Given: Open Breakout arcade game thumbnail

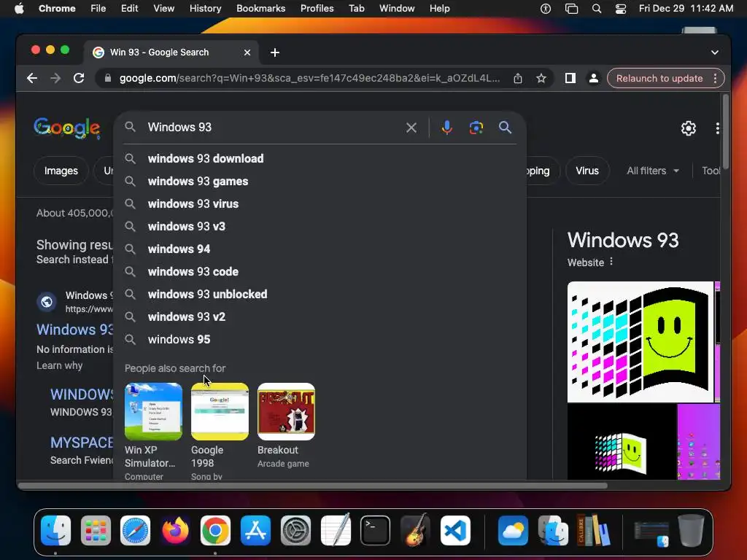Looking at the screenshot, I should point(286,411).
